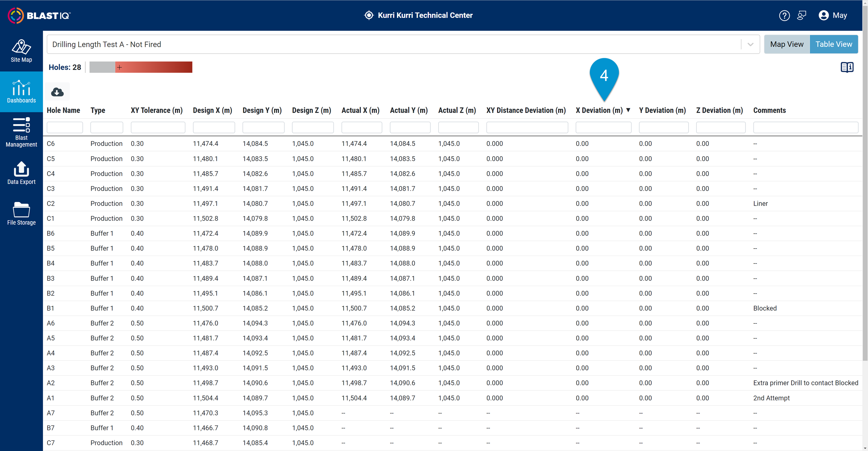Viewport: 868px width, 451px height.
Task: Focus the Actual Z filter box
Action: pyautogui.click(x=458, y=127)
